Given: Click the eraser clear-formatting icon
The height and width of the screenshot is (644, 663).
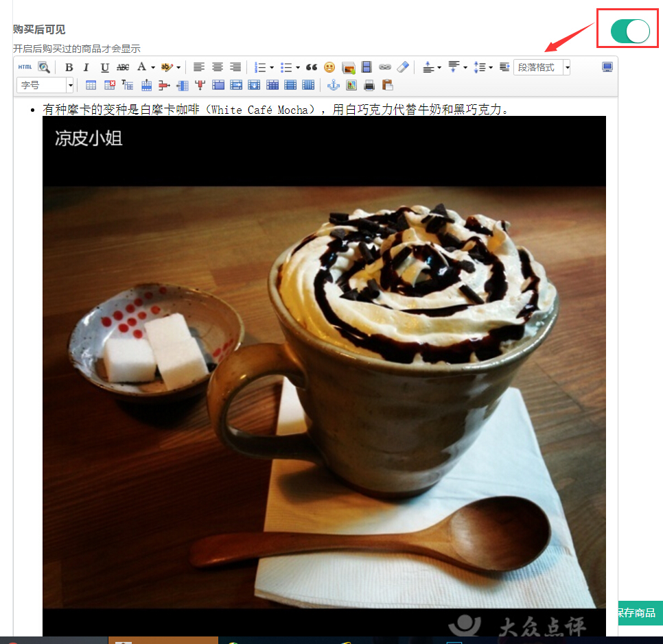Looking at the screenshot, I should [403, 67].
